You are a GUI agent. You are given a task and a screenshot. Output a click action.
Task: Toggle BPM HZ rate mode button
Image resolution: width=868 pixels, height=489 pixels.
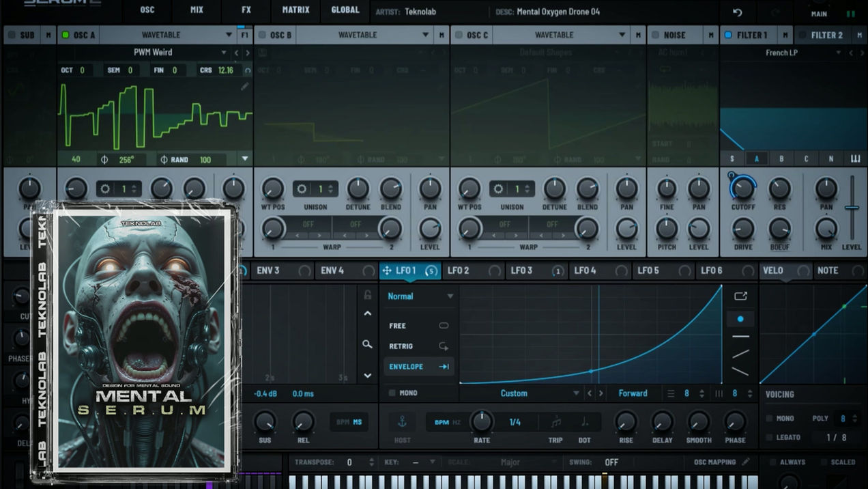click(448, 422)
